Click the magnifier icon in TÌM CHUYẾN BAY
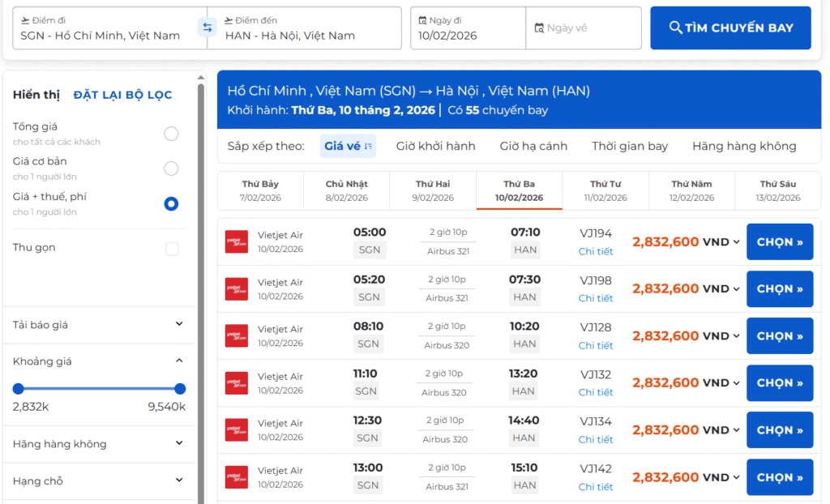 click(x=676, y=27)
